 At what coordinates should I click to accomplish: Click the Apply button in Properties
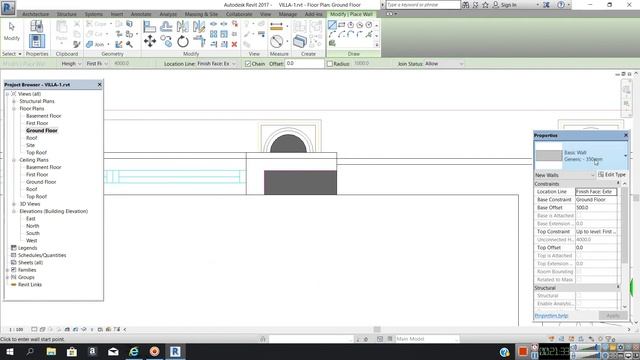point(613,316)
